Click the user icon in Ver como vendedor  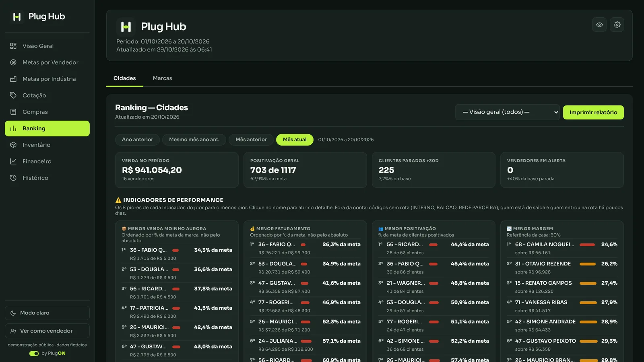13,331
